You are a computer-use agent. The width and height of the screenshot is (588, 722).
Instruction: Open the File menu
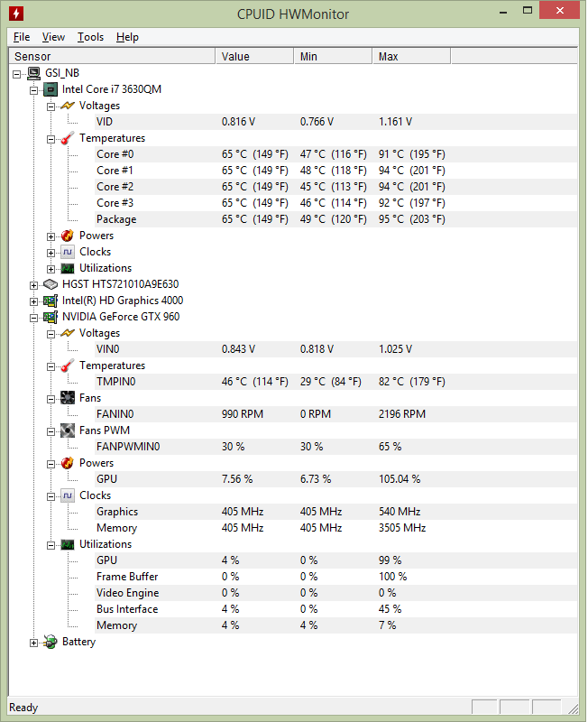click(x=22, y=37)
